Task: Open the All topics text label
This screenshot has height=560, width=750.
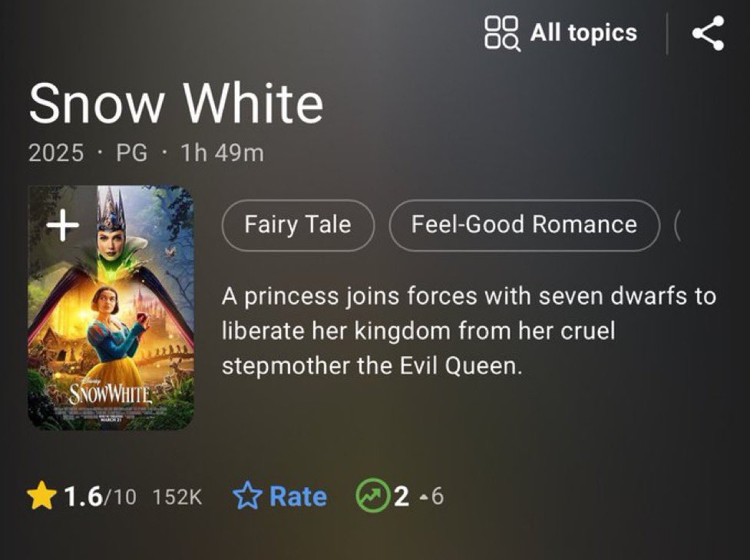Action: point(583,33)
